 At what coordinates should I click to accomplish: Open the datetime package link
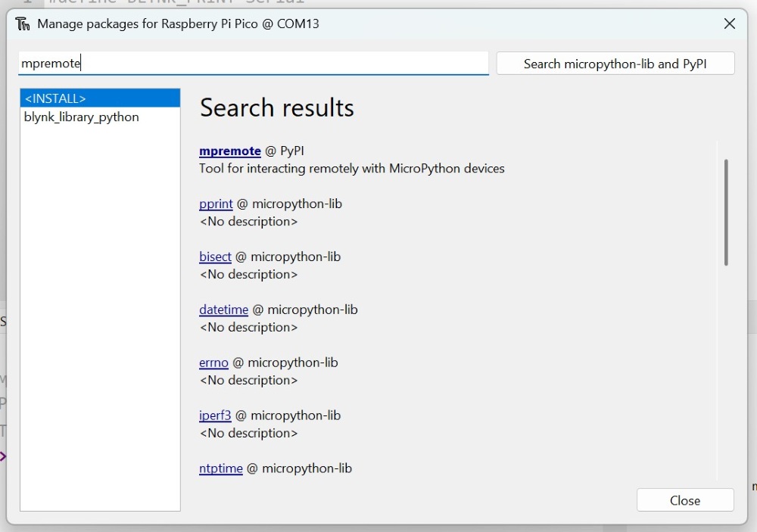[223, 310]
